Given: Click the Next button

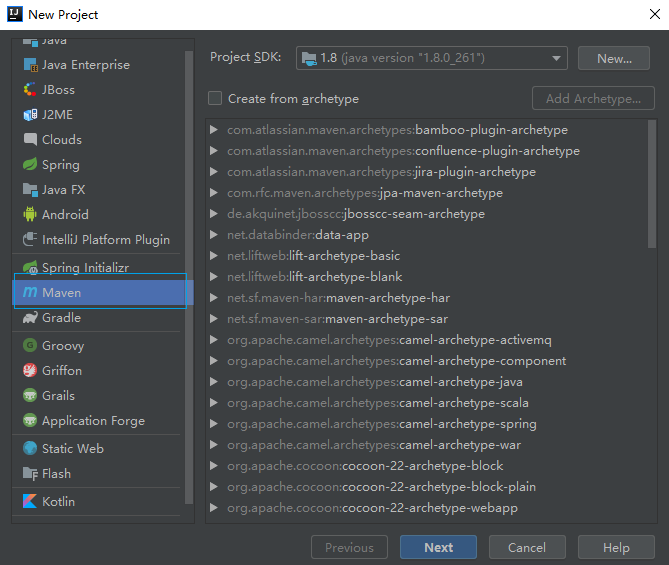Looking at the screenshot, I should click(438, 547).
